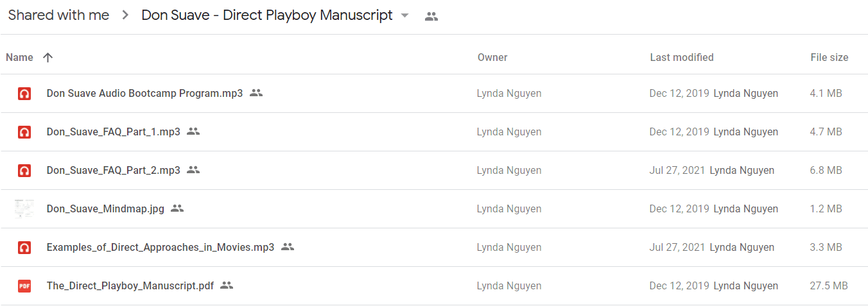Select the Don_Suave_FAQ_Part_2.mp3 file name
Screen dimensions: 868x306
(114, 170)
